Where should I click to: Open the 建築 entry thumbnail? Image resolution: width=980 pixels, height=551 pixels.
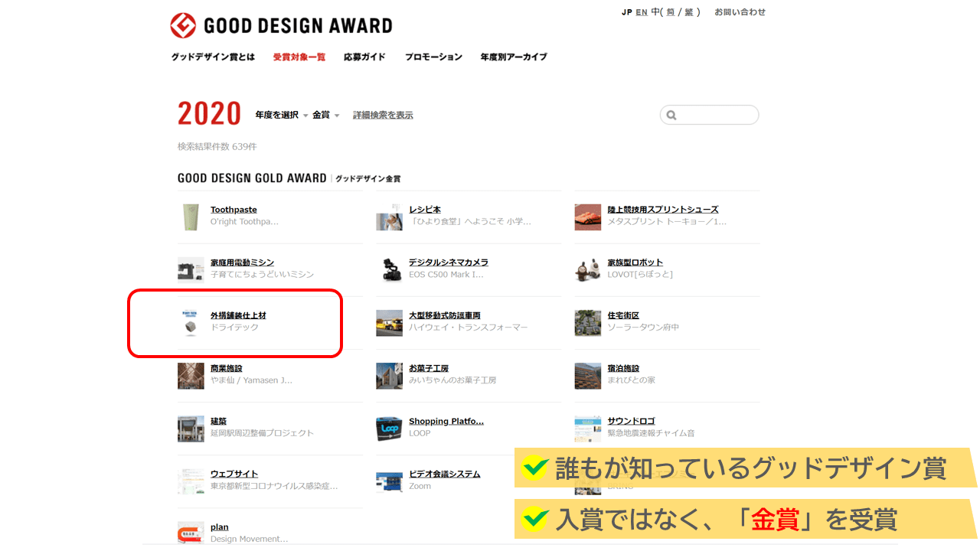191,429
